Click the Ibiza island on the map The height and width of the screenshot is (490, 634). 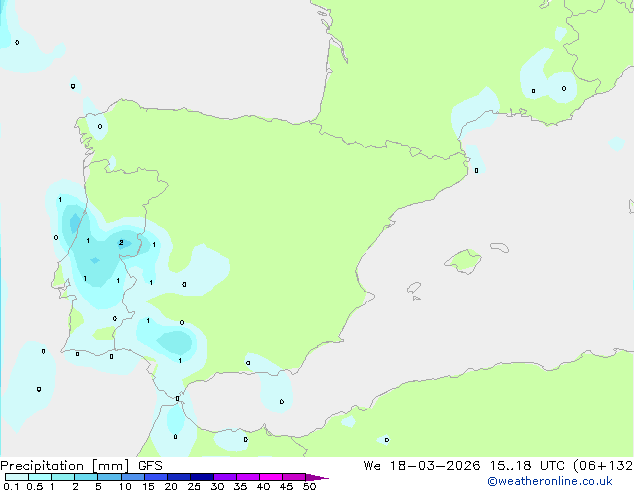[413, 288]
